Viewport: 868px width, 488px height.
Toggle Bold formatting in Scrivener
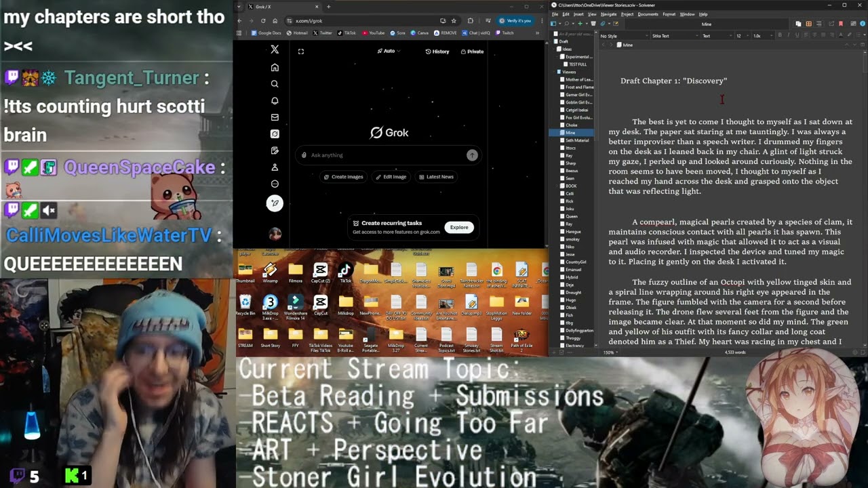[780, 35]
